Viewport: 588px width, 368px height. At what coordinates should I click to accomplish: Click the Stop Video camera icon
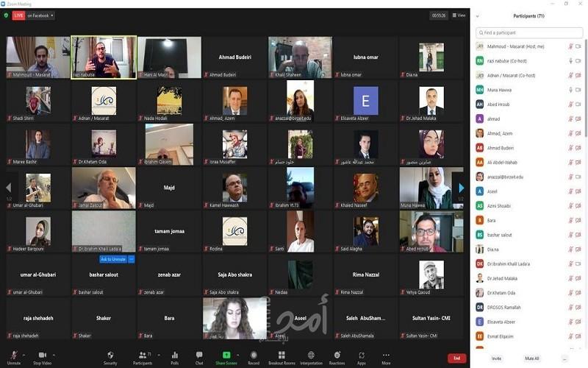tap(43, 355)
